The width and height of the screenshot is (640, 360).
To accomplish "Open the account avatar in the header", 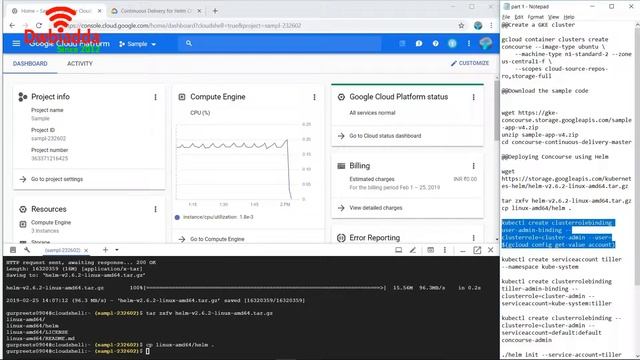I will tap(485, 43).
